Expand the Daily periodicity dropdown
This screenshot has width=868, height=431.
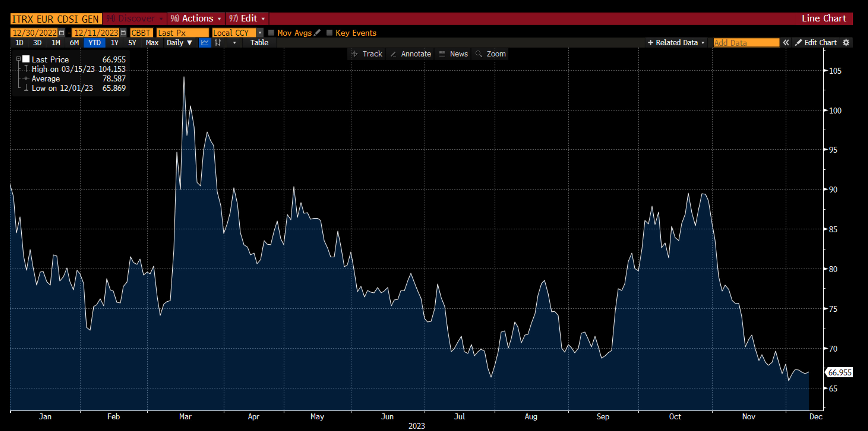(179, 43)
